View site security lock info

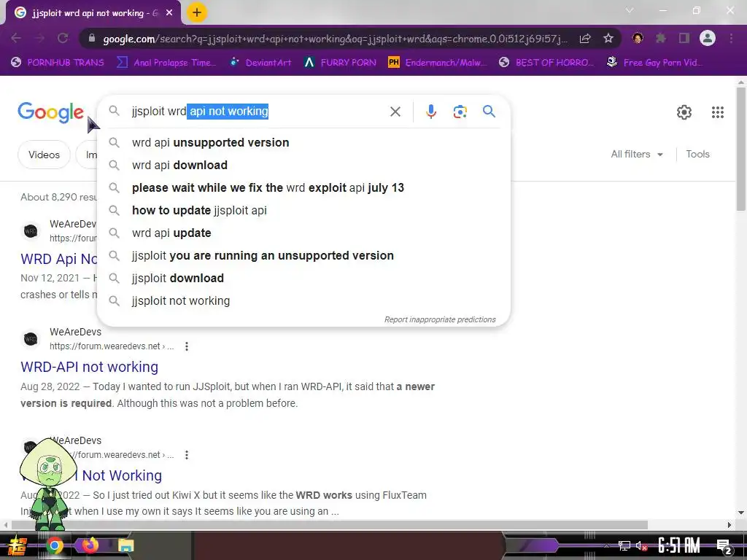(92, 38)
